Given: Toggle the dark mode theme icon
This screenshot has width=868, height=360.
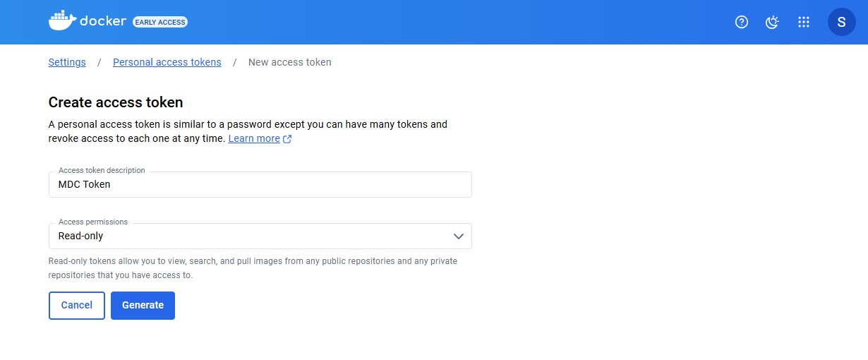Looking at the screenshot, I should [772, 22].
